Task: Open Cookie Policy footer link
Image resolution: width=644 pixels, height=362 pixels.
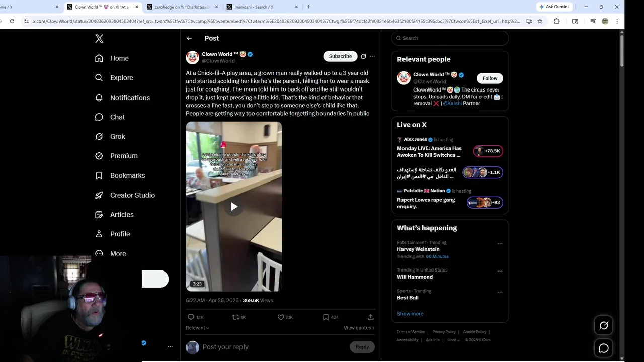Action: coord(474,332)
